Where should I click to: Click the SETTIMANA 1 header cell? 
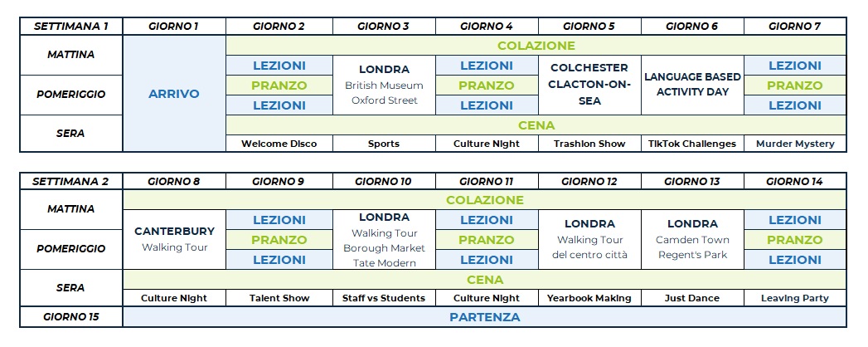pyautogui.click(x=70, y=26)
